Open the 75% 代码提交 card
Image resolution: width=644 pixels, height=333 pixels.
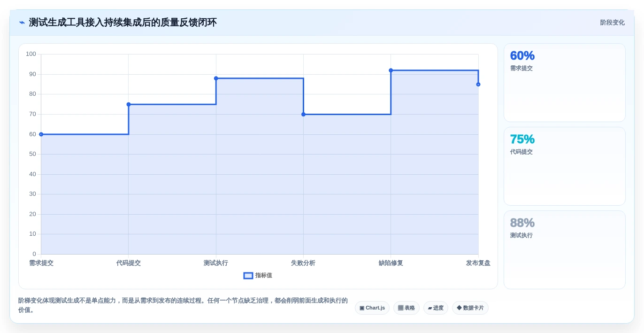[565, 166]
